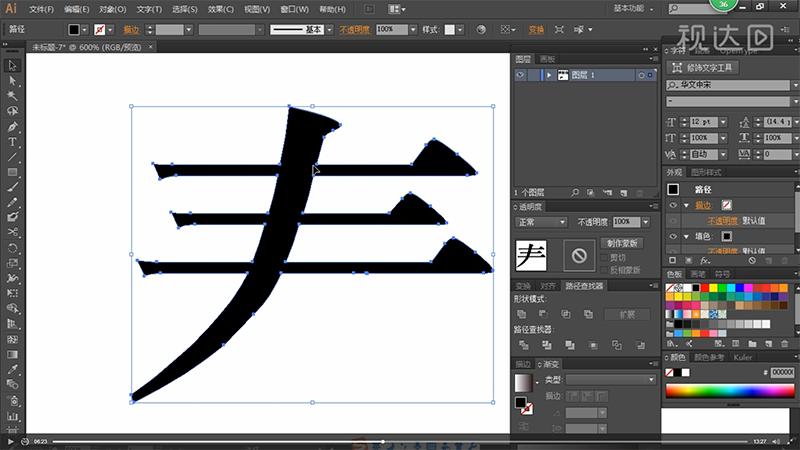800x450 pixels.
Task: Select the Direct Selection tool (white arrow)
Action: (x=12, y=81)
